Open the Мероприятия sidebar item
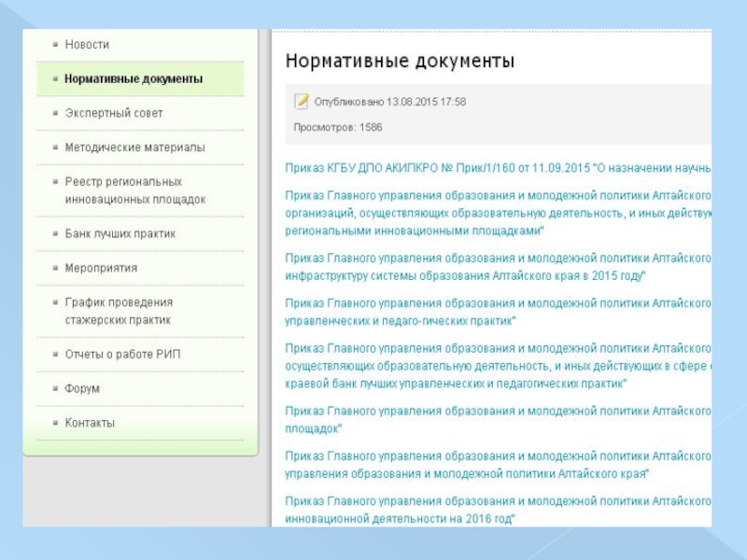The width and height of the screenshot is (747, 560). pyautogui.click(x=101, y=268)
